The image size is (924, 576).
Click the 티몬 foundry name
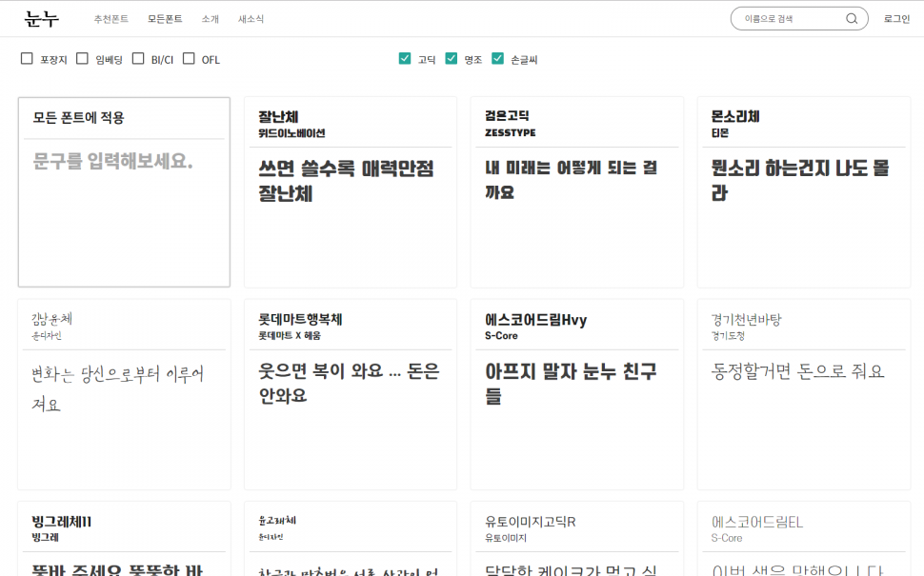tap(720, 133)
